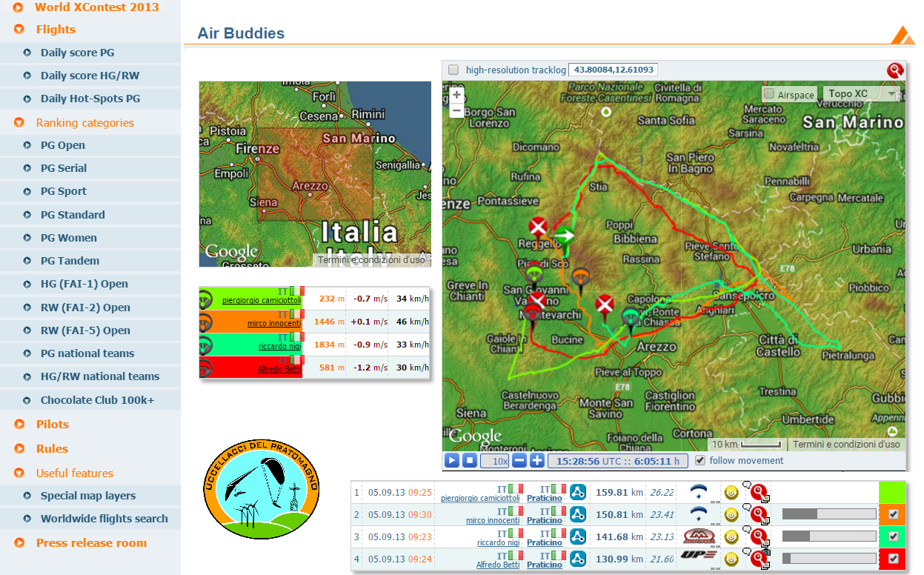The width and height of the screenshot is (924, 575).
Task: Decrease playback speed with minus button
Action: (519, 461)
